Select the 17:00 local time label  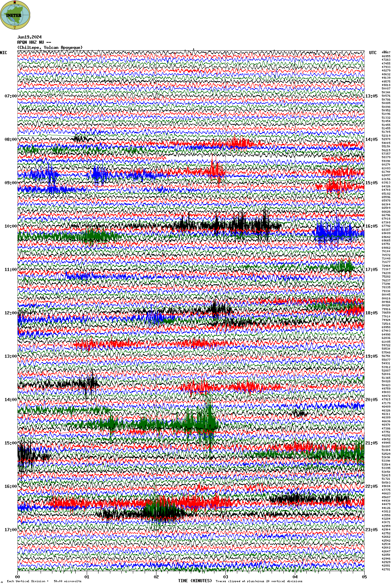click(10, 530)
